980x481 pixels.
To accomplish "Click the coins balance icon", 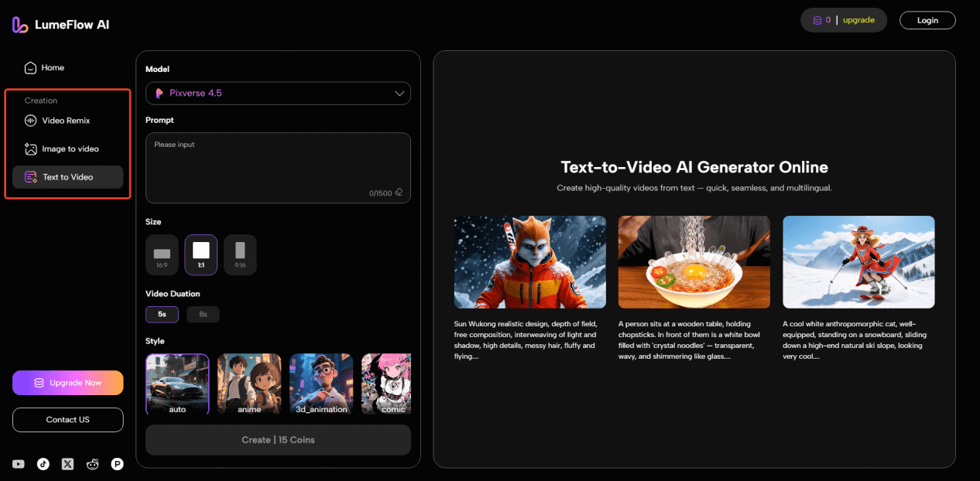I will [x=817, y=20].
